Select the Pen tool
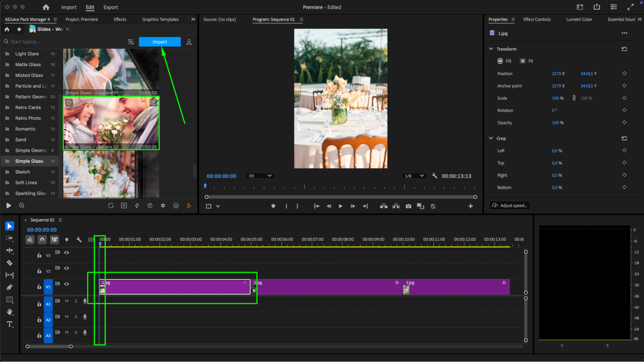644x362 pixels. [x=9, y=287]
